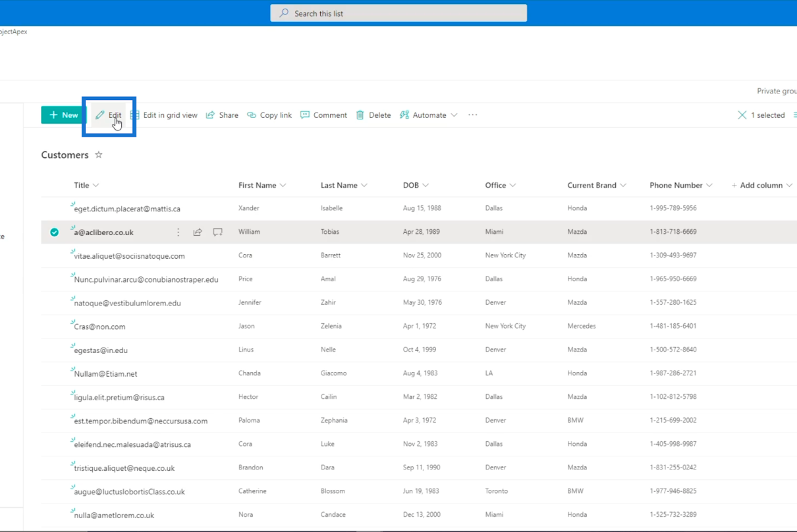797x532 pixels.
Task: Open Nunc.pulvinar.arcu@conubianostraper.edu item
Action: pyautogui.click(x=146, y=280)
